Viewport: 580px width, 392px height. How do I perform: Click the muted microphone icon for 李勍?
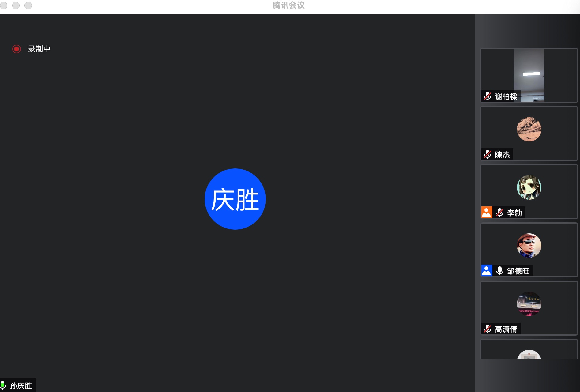click(x=500, y=213)
